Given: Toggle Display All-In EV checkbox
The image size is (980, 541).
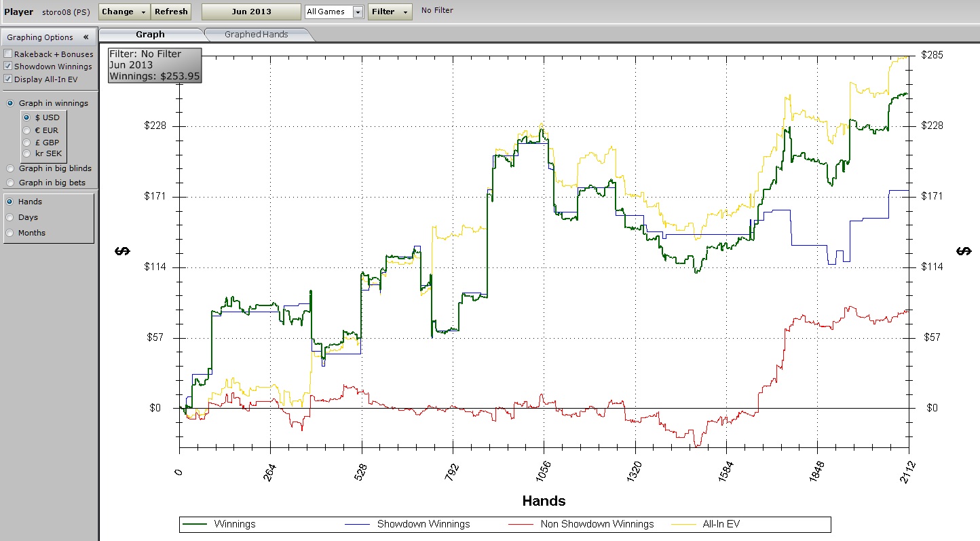Looking at the screenshot, I should (8, 79).
